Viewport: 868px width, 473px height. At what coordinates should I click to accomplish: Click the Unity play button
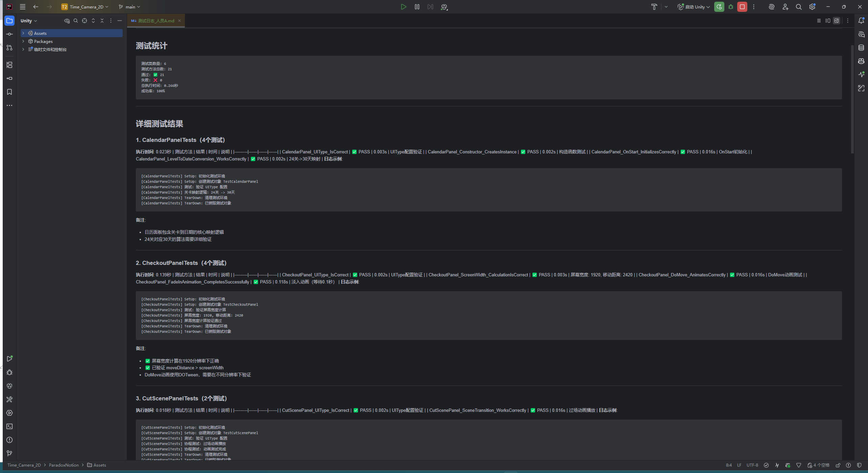(403, 7)
